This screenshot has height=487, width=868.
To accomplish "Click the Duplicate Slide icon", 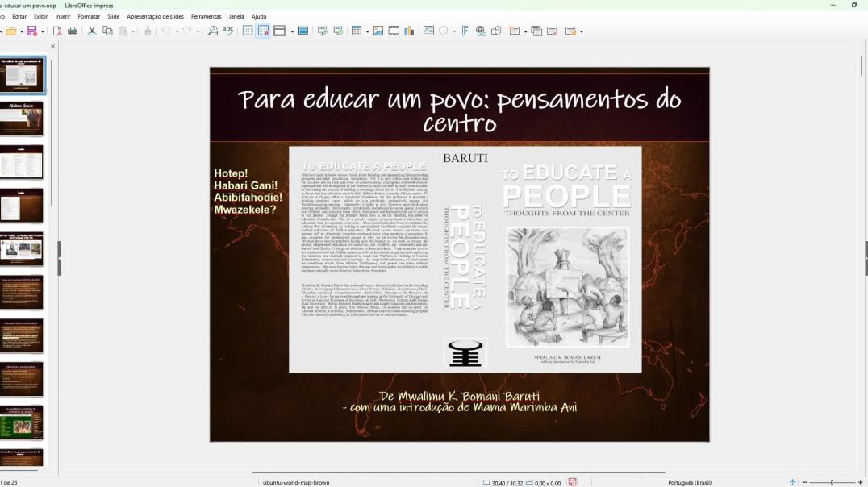I will coord(536,31).
